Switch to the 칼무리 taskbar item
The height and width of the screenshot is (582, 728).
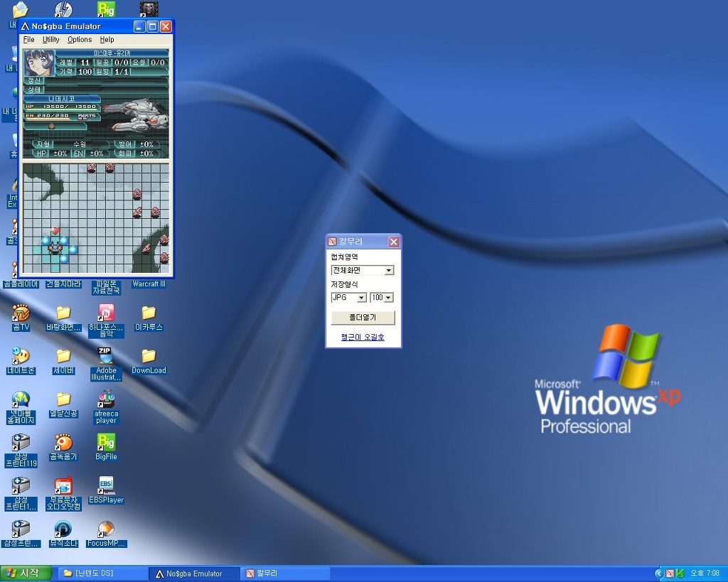tap(285, 573)
